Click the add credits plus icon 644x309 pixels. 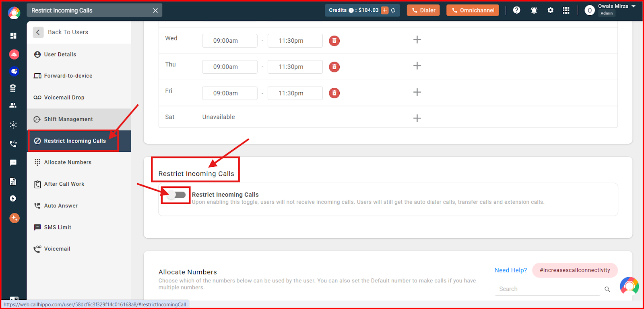(385, 10)
